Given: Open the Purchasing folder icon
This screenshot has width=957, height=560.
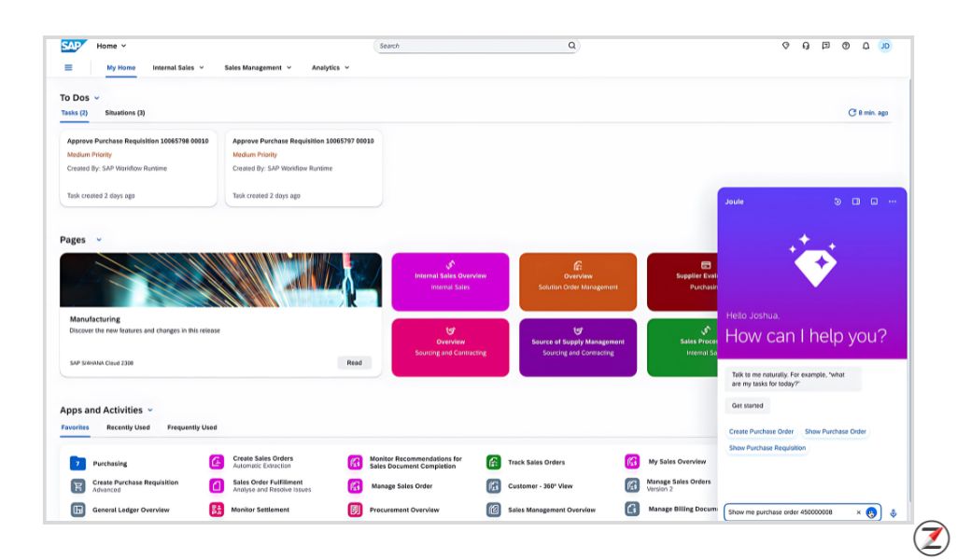Looking at the screenshot, I should (x=77, y=464).
